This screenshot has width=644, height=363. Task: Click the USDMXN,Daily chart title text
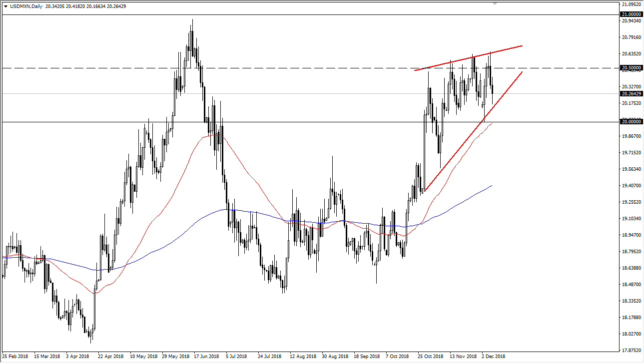click(x=25, y=7)
